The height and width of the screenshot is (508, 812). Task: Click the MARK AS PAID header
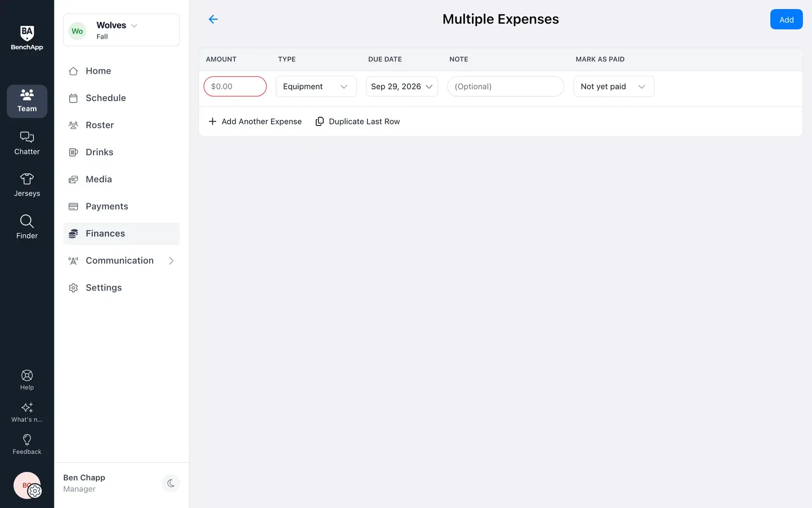(600, 59)
